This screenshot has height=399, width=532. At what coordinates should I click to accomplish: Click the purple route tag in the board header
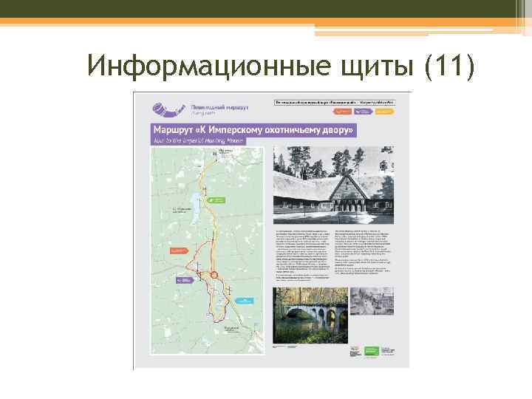tap(363, 112)
